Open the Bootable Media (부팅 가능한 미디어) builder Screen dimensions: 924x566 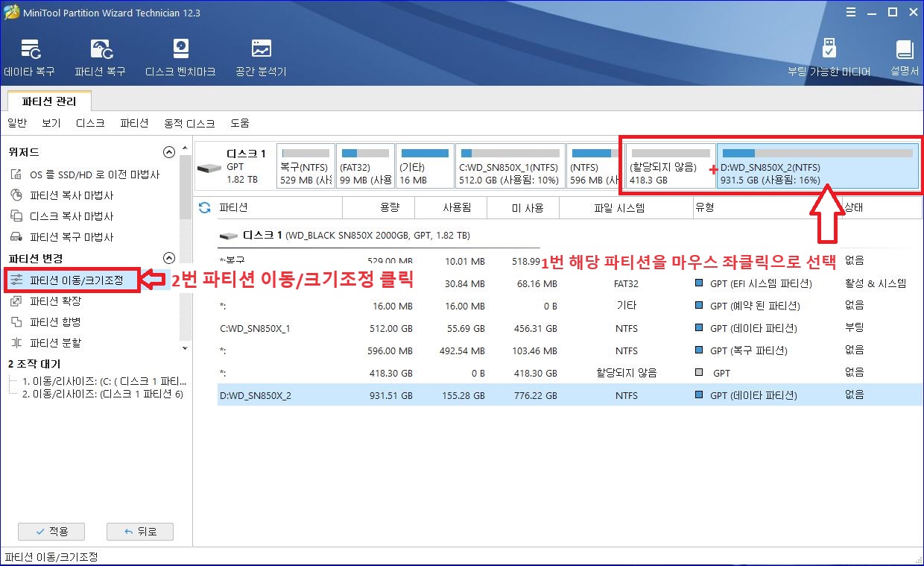pos(829,58)
